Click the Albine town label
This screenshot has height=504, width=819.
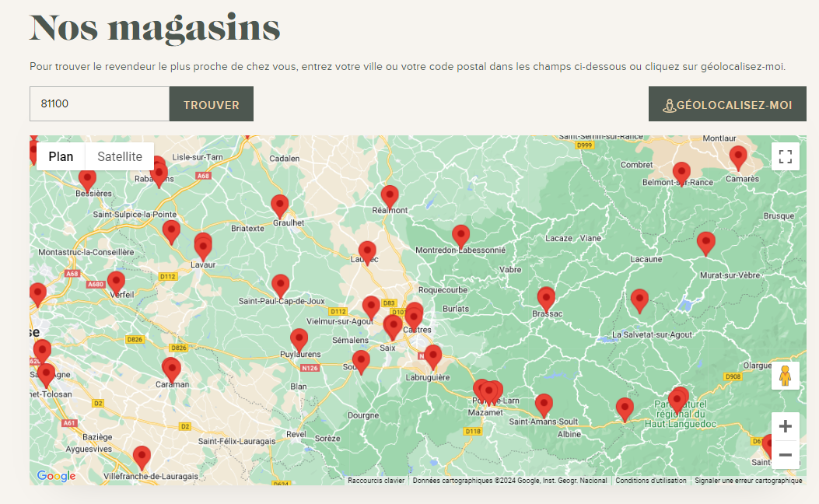(x=569, y=434)
